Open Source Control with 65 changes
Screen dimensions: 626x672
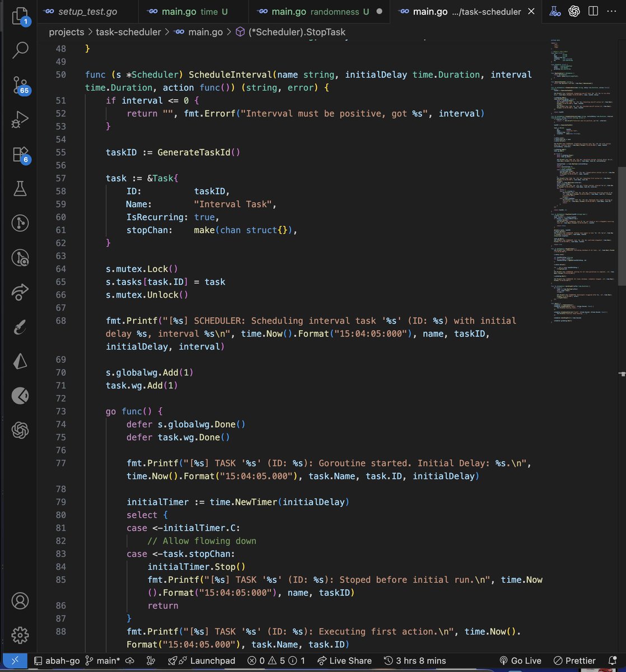pyautogui.click(x=20, y=85)
